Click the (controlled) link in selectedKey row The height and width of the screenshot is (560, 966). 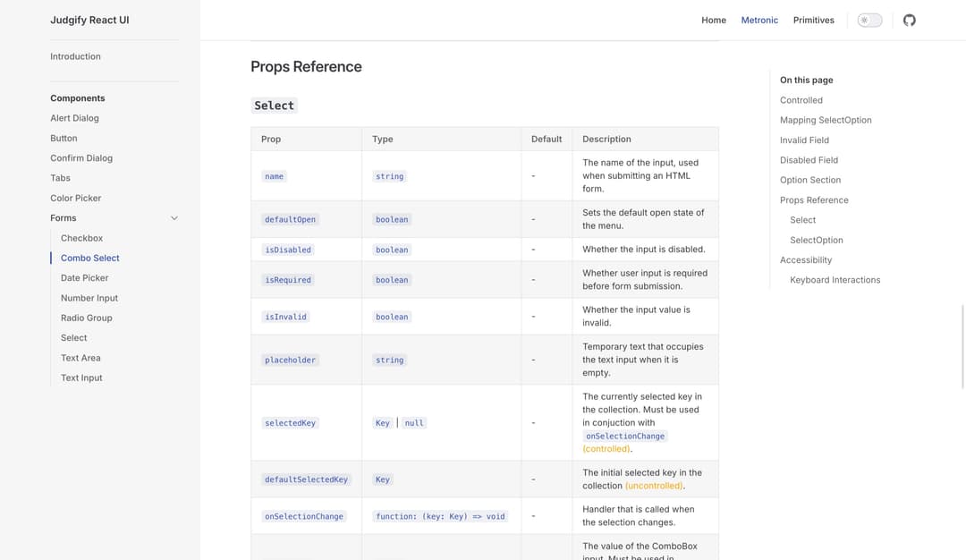click(x=606, y=449)
